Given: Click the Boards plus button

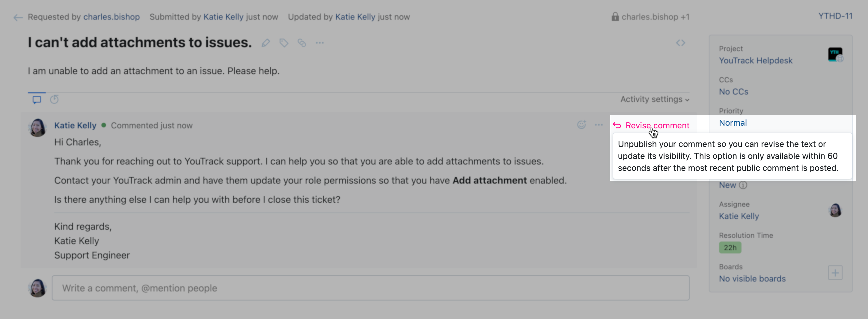Looking at the screenshot, I should click(835, 273).
